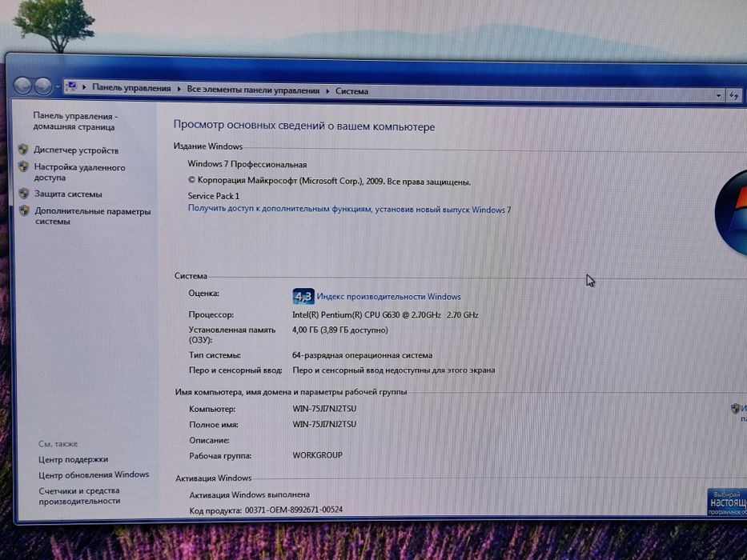This screenshot has height=560, width=747.
Task: Expand arrow before 'Все элементы панели управления'
Action: click(x=179, y=89)
